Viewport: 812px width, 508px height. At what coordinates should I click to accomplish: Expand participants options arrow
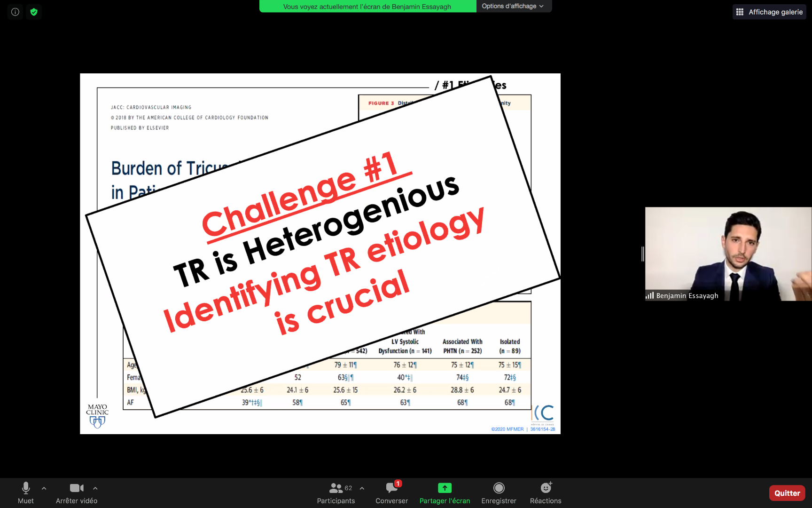[362, 488]
